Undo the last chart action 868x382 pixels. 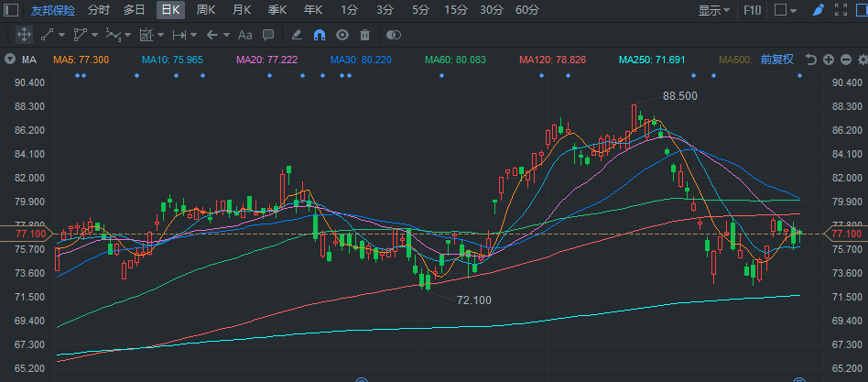811,60
